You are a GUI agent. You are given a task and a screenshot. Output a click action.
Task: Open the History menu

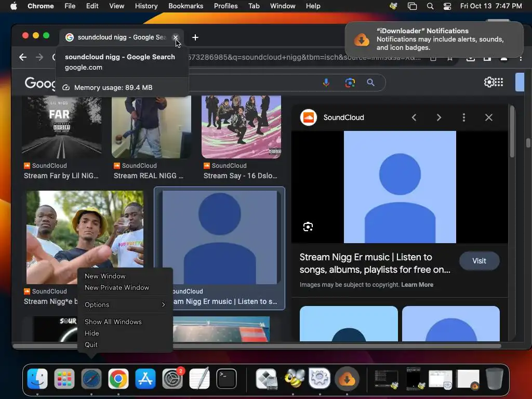[146, 6]
